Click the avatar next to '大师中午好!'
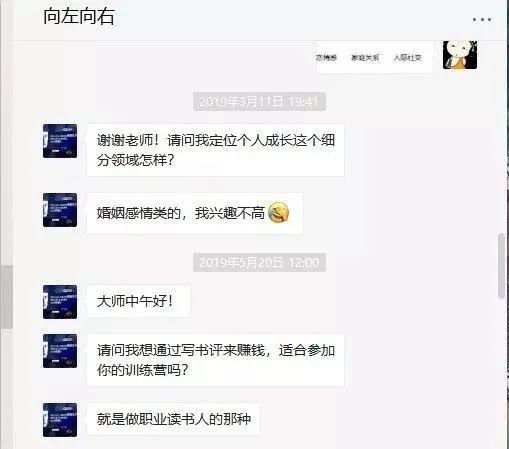 60,302
